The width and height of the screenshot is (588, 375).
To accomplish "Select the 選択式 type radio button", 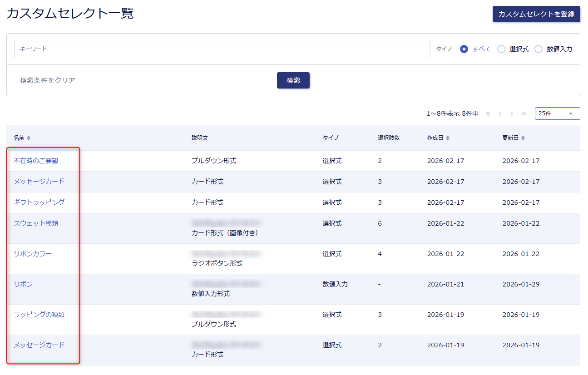I will click(x=501, y=49).
